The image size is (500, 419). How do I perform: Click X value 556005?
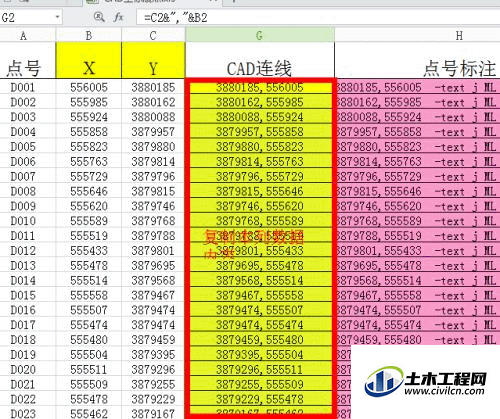pos(89,87)
